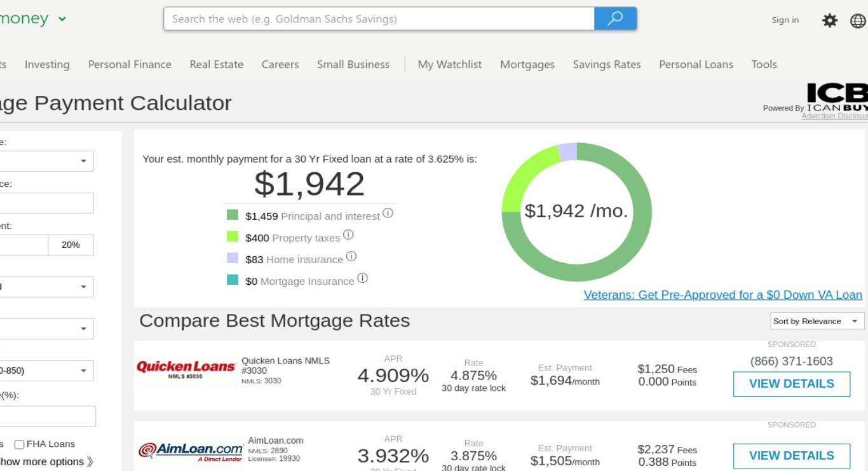Image resolution: width=868 pixels, height=471 pixels.
Task: Click the interest rate percentage field
Action: point(48,416)
